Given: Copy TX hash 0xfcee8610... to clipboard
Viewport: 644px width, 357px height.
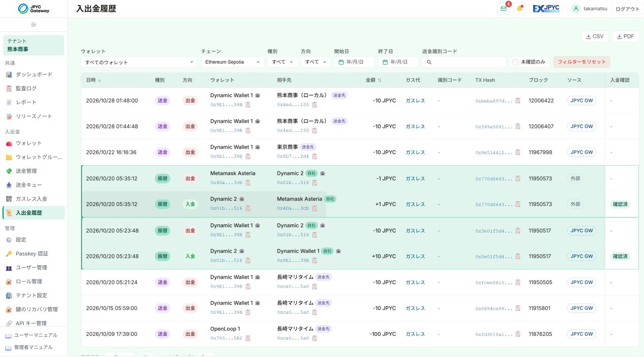Looking at the screenshot, I should pos(518,282).
